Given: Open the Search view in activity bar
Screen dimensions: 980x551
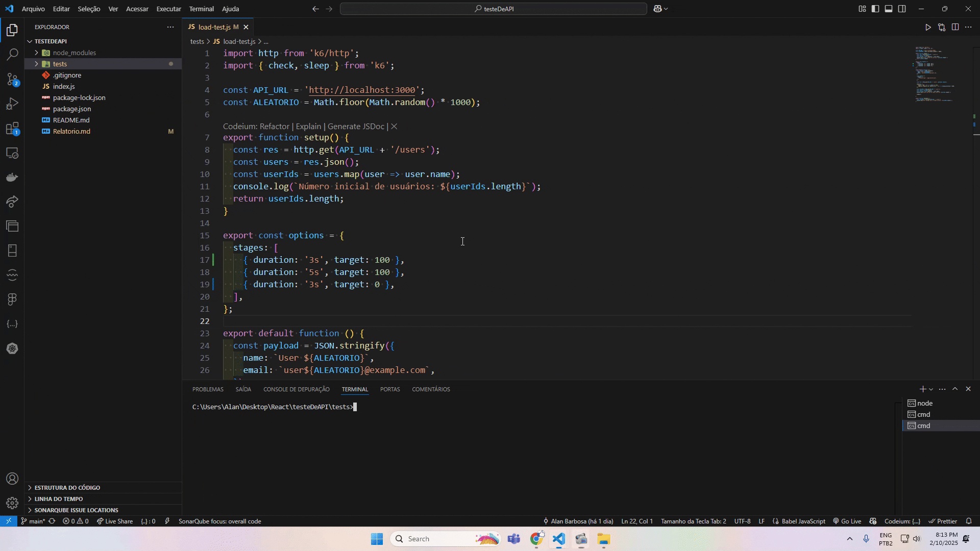Looking at the screenshot, I should (12, 55).
